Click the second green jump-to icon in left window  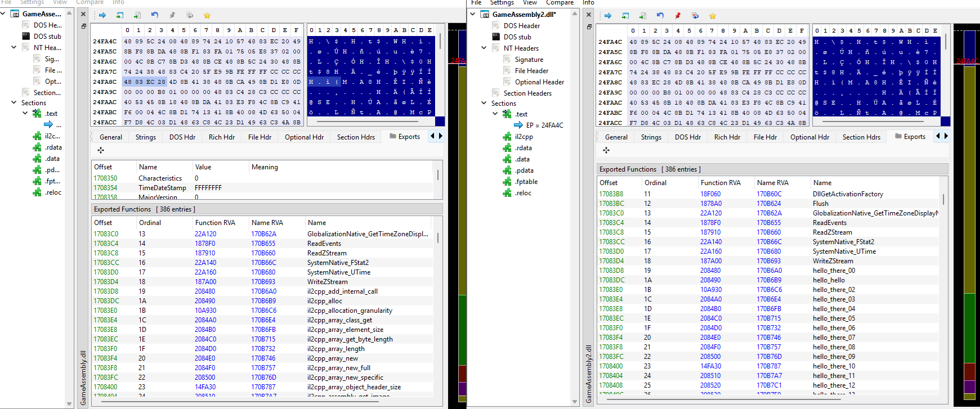pyautogui.click(x=137, y=15)
